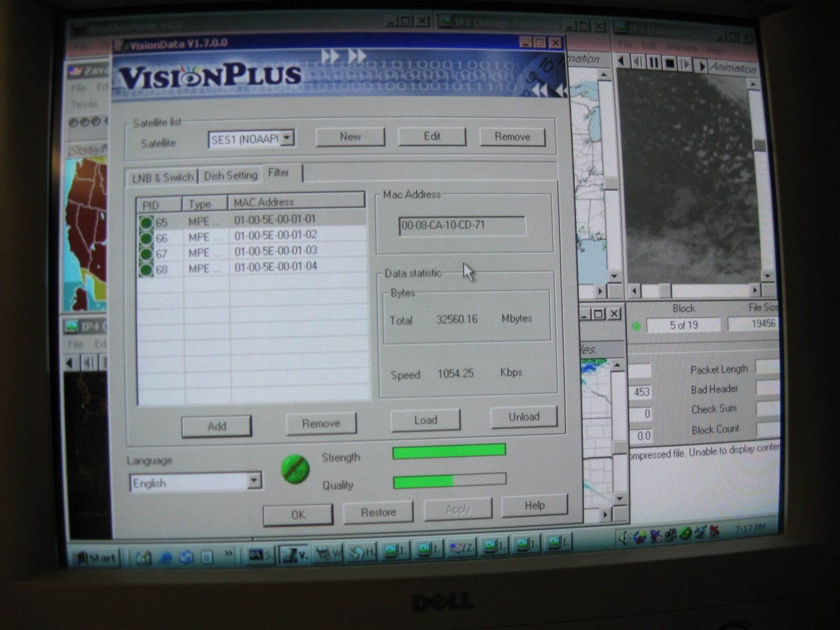
Task: Click the IP2 window title icon
Action: [x=446, y=21]
